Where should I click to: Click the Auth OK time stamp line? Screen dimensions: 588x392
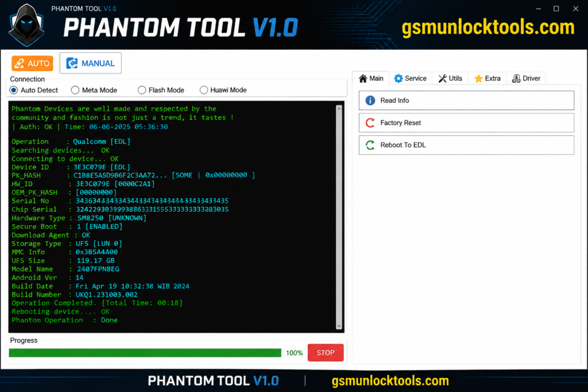(x=90, y=127)
